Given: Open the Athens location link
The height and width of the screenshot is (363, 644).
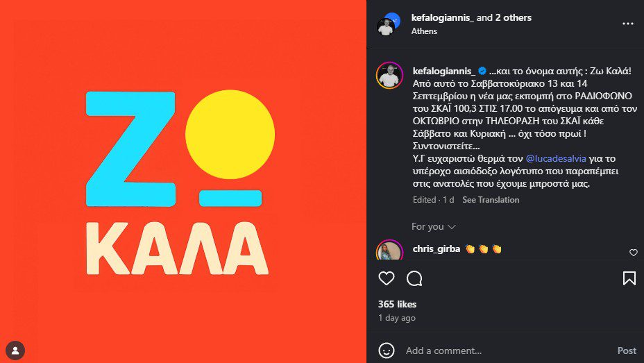Looking at the screenshot, I should (425, 31).
